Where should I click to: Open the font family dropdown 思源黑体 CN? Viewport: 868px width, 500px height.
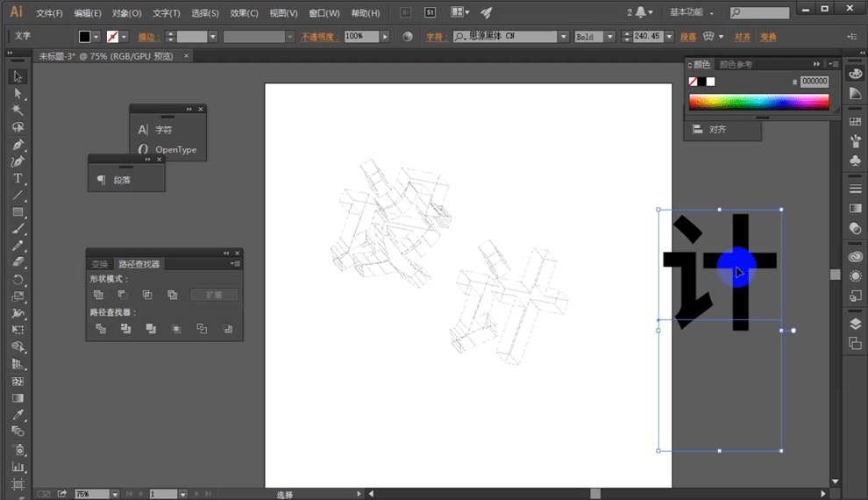pos(564,37)
